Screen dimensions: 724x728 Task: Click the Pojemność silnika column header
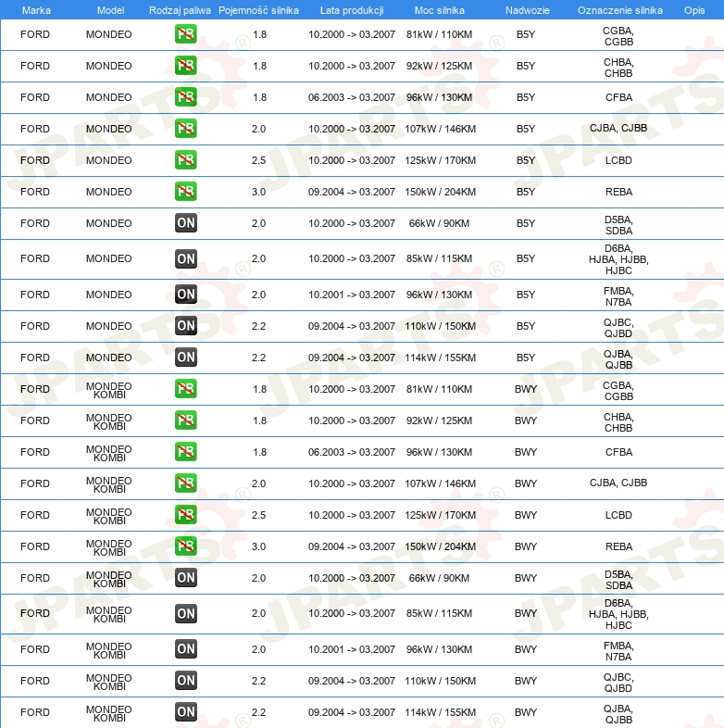(258, 10)
